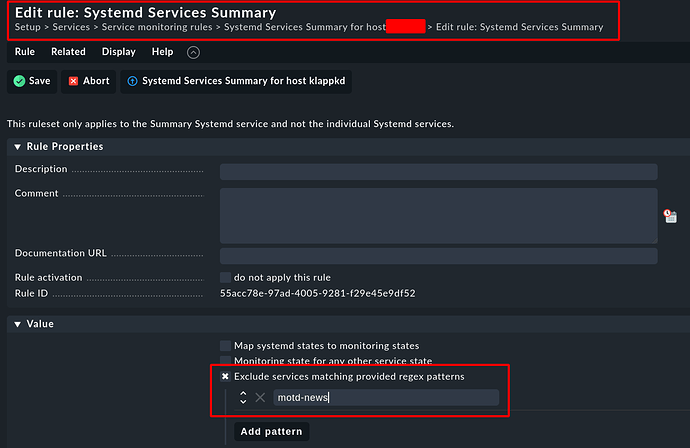Focus the Documentation URL text field
Screen dimensions: 690x448
pos(438,256)
